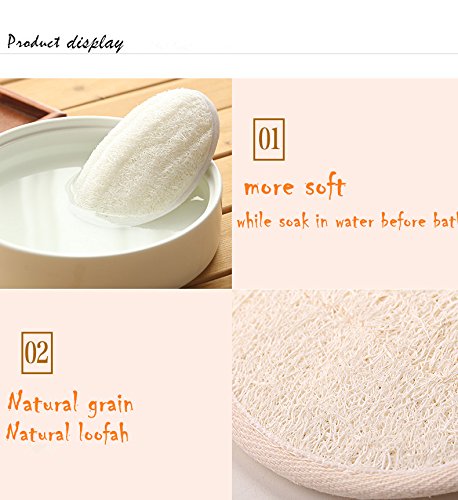Click the water surface inside the bowl
458x500 pixels.
click(37, 200)
